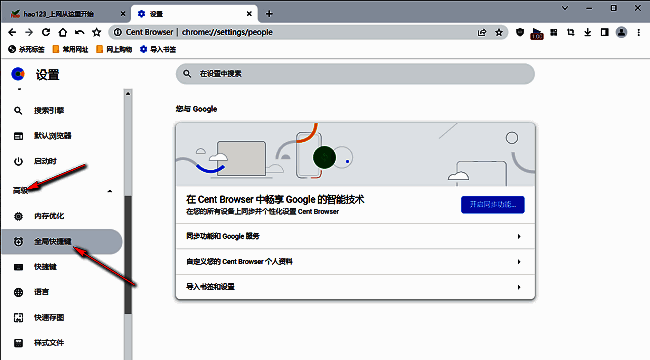This screenshot has height=360, width=650.
Task: Expand 导入书签和设置 row
Action: (355, 287)
